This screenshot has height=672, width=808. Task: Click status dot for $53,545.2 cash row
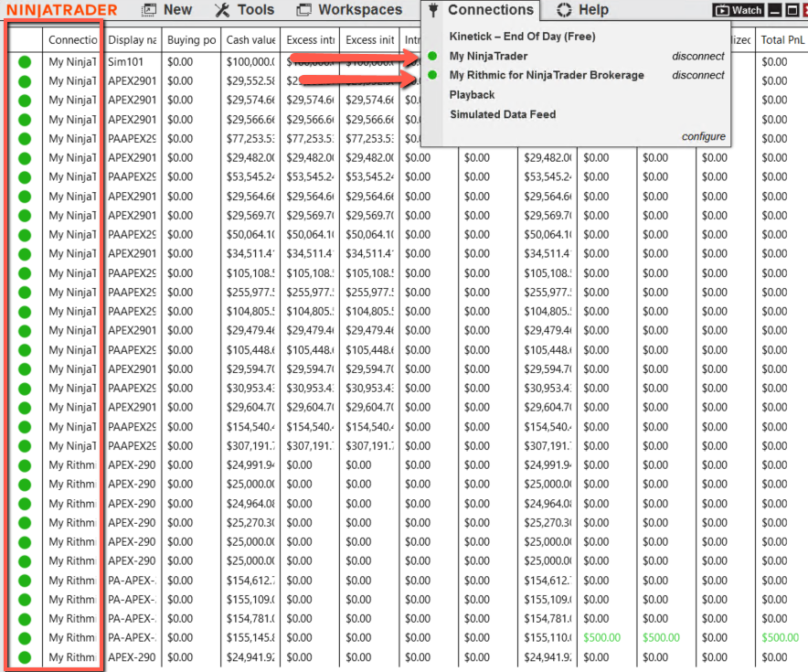[x=24, y=176]
